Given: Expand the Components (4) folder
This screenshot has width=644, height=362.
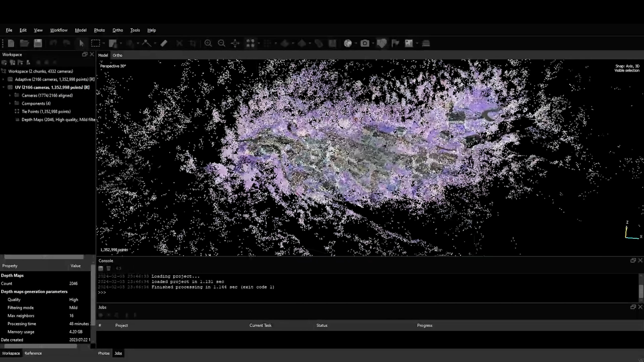Looking at the screenshot, I should (x=10, y=103).
